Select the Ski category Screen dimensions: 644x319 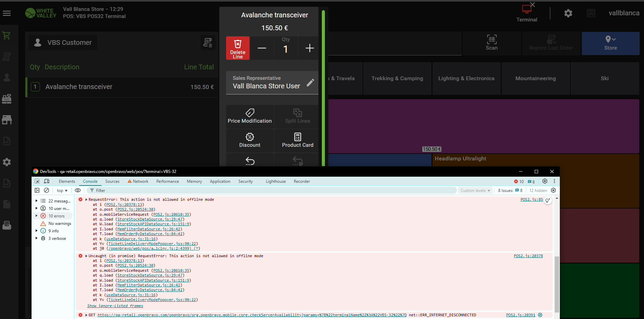point(605,78)
